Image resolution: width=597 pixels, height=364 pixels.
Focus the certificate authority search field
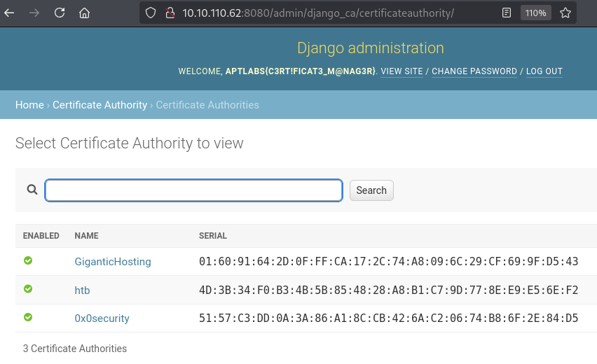pos(193,190)
